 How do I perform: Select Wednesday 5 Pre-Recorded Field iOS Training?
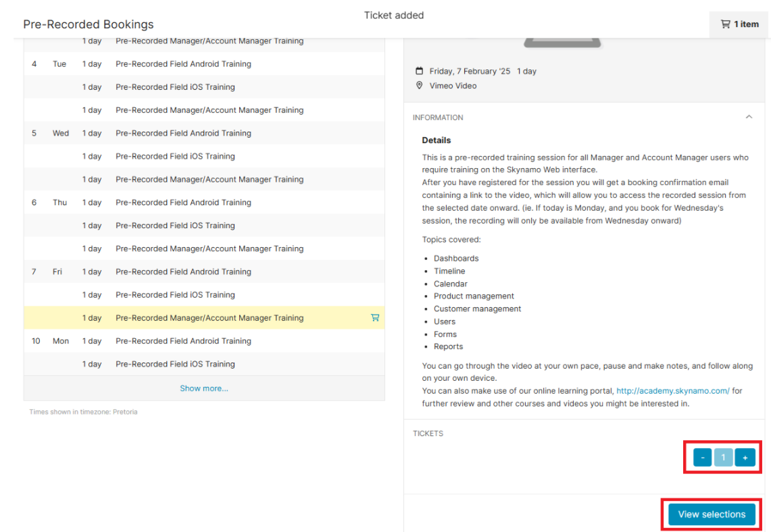[x=175, y=157]
